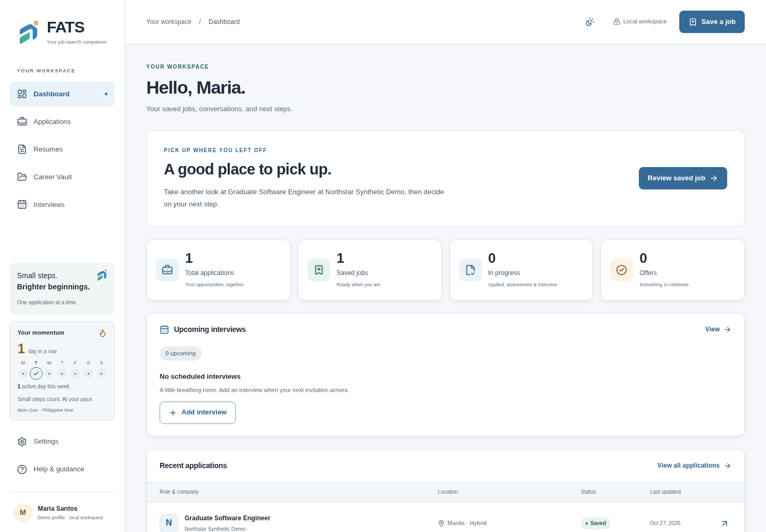Click the Total applications briefcase icon
Image resolution: width=766 pixels, height=532 pixels.
point(167,270)
